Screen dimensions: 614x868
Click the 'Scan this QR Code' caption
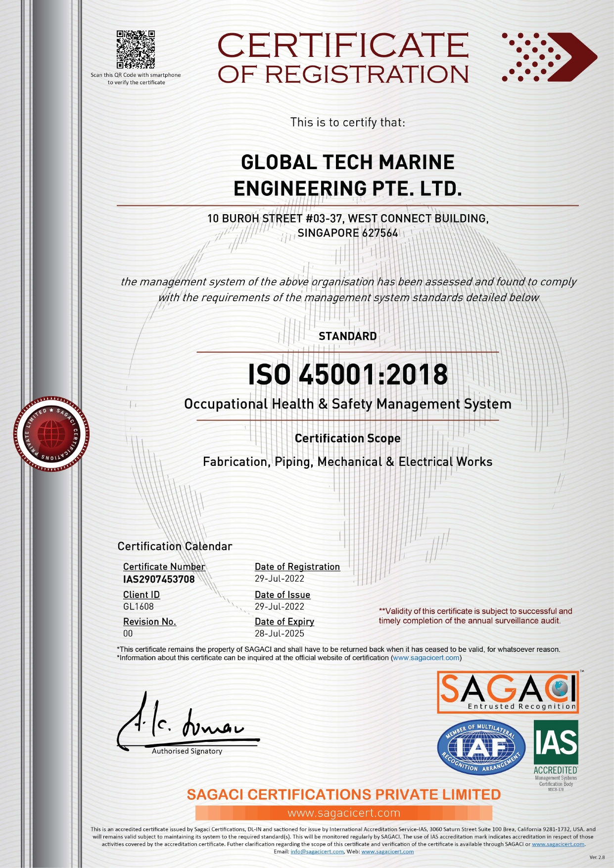pyautogui.click(x=136, y=79)
